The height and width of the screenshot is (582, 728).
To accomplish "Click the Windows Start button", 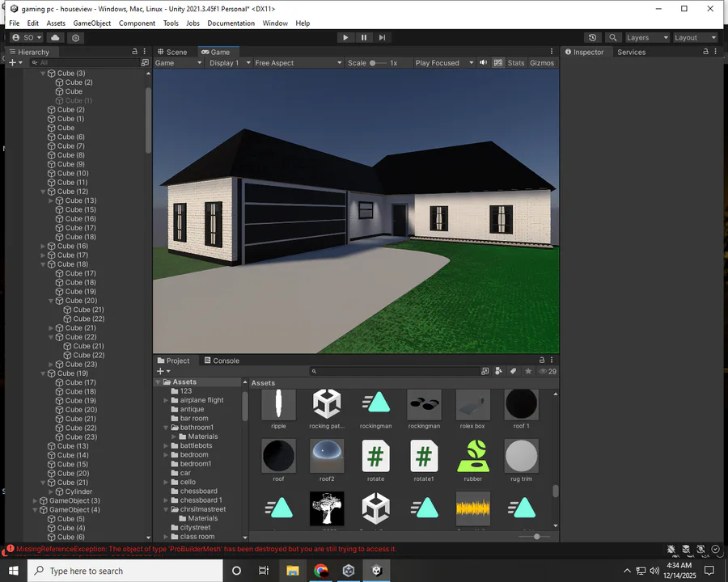I will click(14, 571).
